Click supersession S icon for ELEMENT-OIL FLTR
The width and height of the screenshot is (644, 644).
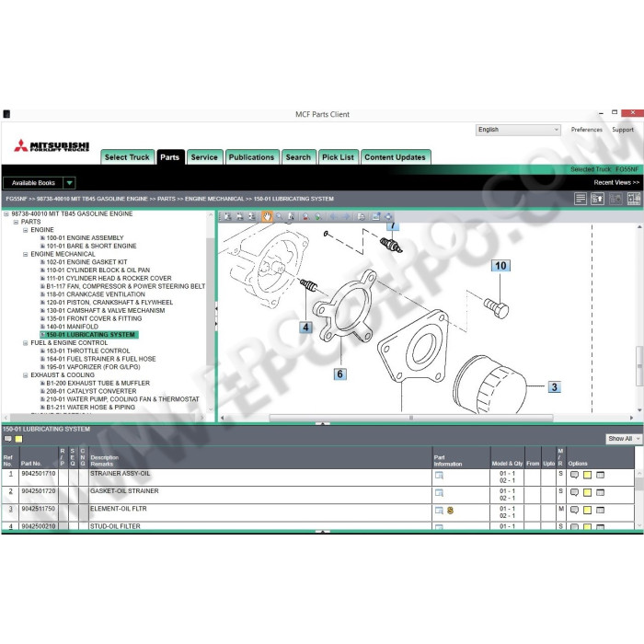(x=450, y=511)
